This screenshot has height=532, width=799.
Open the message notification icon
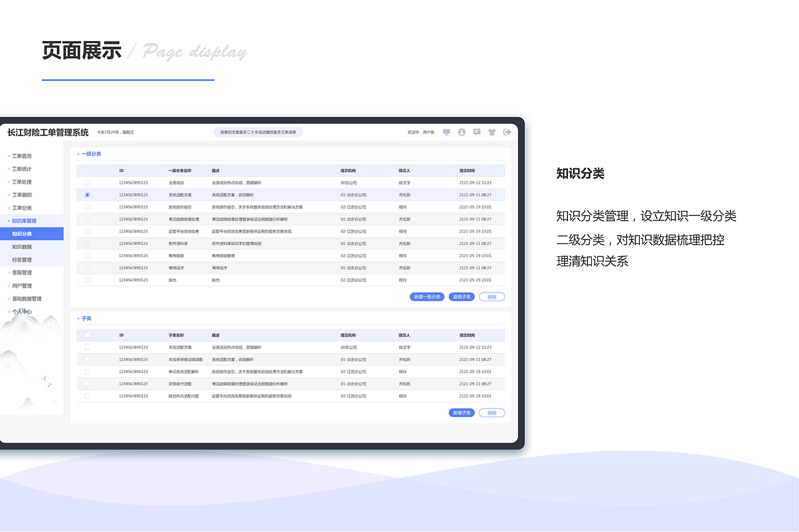coord(476,132)
